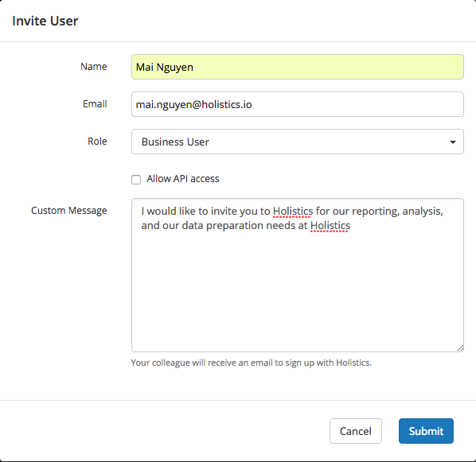Screen dimensions: 476x462
Task: Click the caret arrow of Role dropdown
Action: 453,142
